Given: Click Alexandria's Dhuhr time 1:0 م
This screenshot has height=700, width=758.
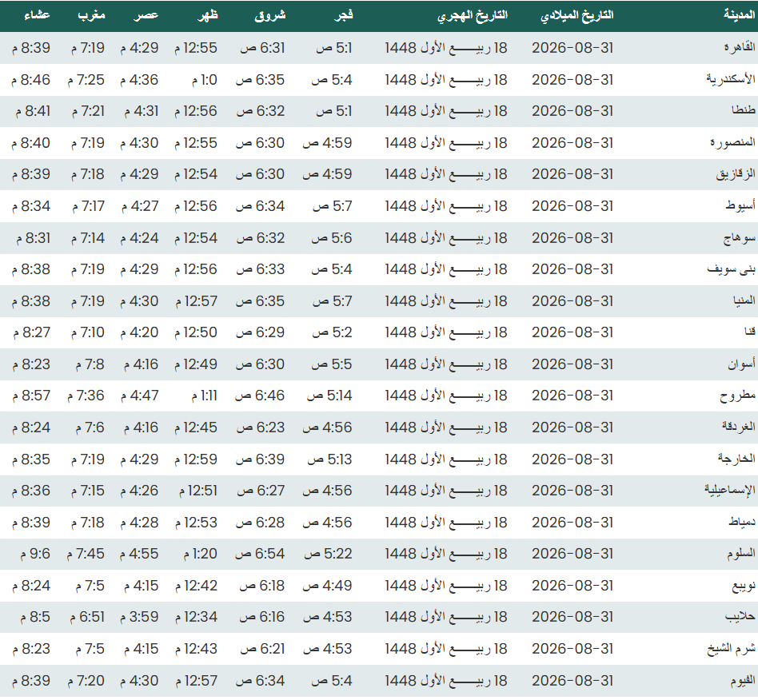Looking at the screenshot, I should (x=205, y=80).
